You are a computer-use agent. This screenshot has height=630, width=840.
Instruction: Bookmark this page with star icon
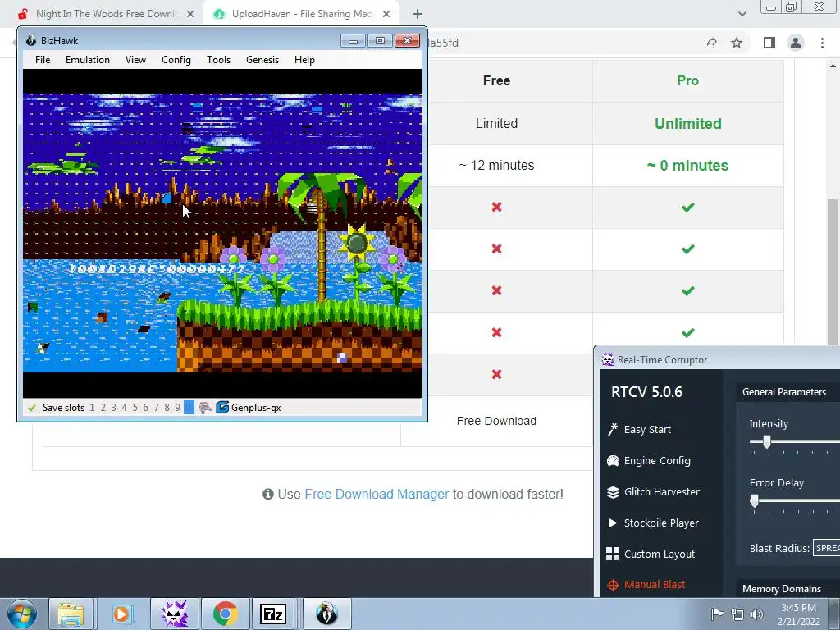[x=737, y=43]
